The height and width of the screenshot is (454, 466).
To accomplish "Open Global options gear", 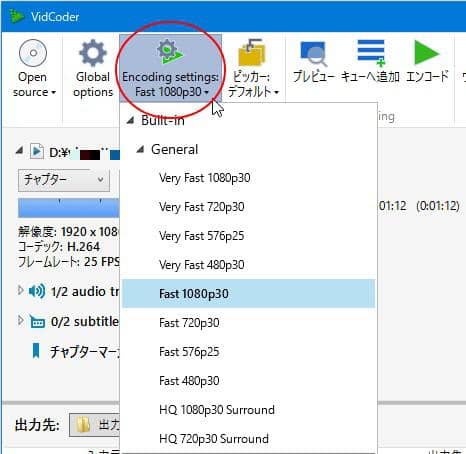I will click(93, 68).
